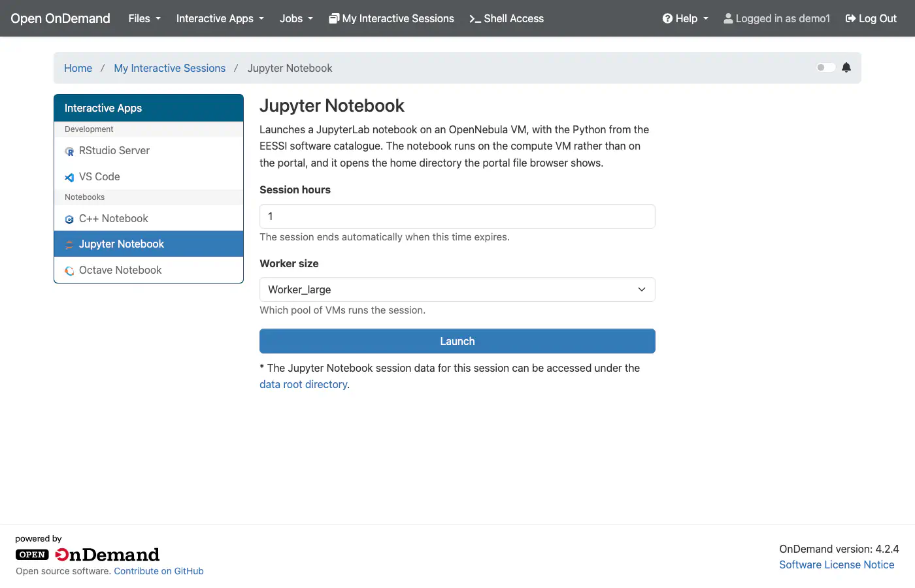The height and width of the screenshot is (588, 915).
Task: Click the 'Notebooks' sidebar category label
Action: click(84, 197)
